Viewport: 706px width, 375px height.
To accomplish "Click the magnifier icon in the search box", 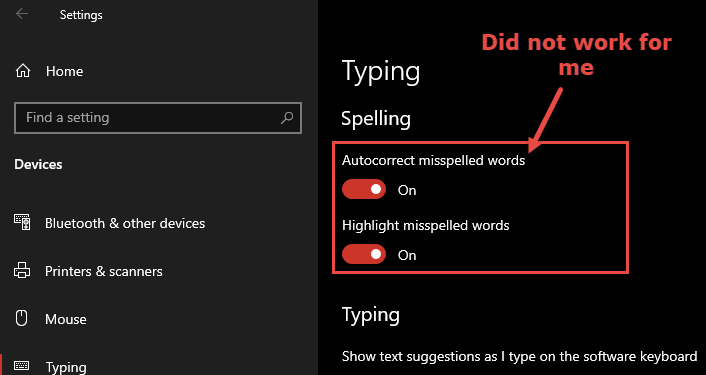I will pos(287,118).
